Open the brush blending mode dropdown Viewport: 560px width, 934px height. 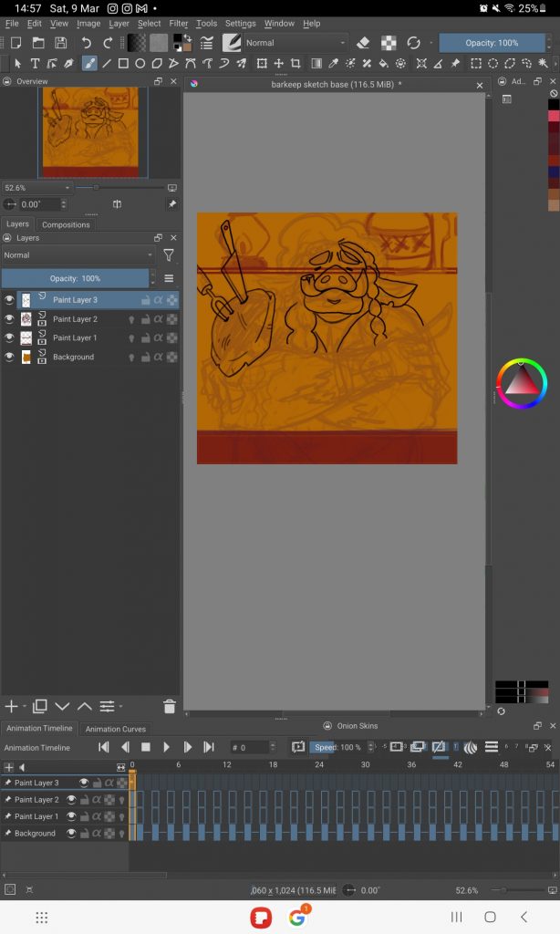click(x=295, y=43)
